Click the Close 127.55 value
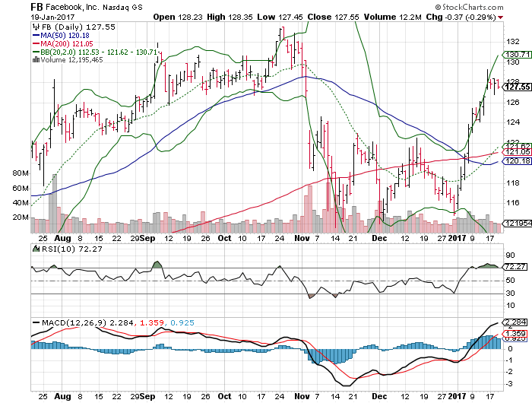Viewport: 532px width, 403px height. 333,17
